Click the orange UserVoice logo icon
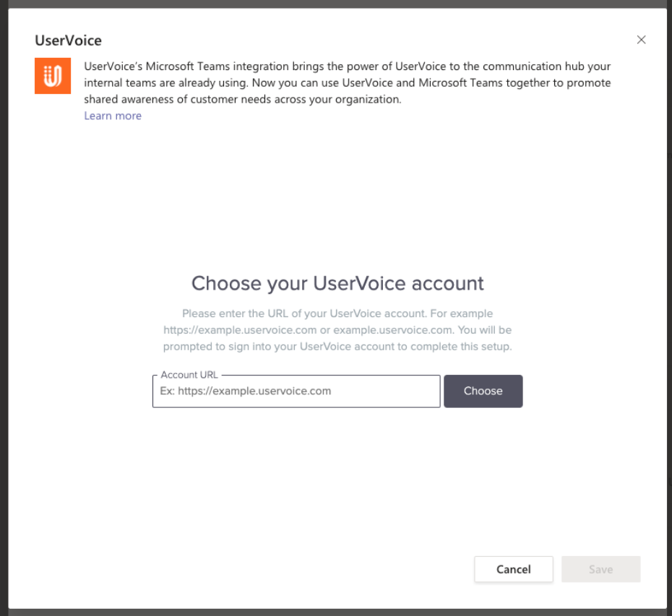672x616 pixels. [53, 76]
